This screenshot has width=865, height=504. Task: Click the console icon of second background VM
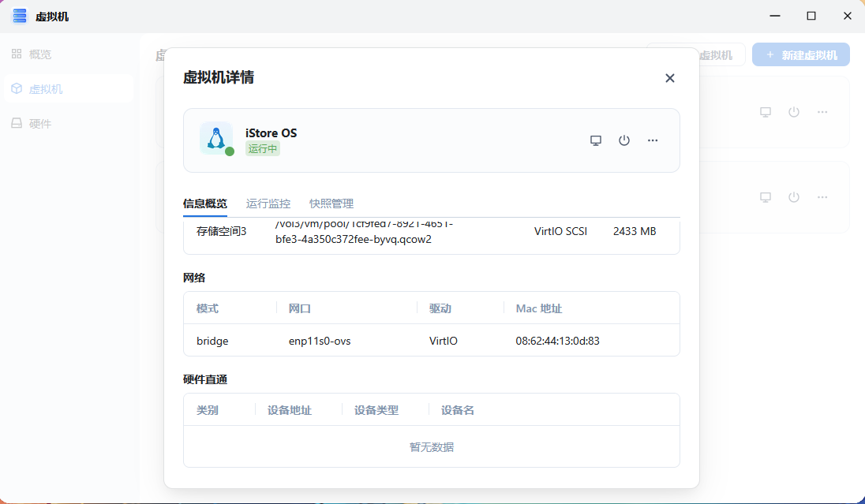(765, 197)
